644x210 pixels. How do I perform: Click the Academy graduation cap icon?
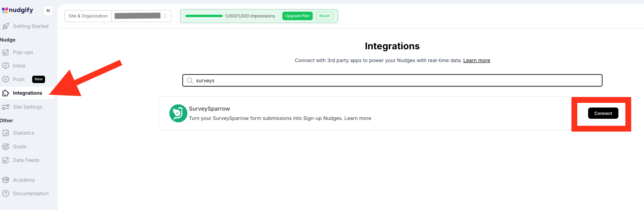[5, 180]
